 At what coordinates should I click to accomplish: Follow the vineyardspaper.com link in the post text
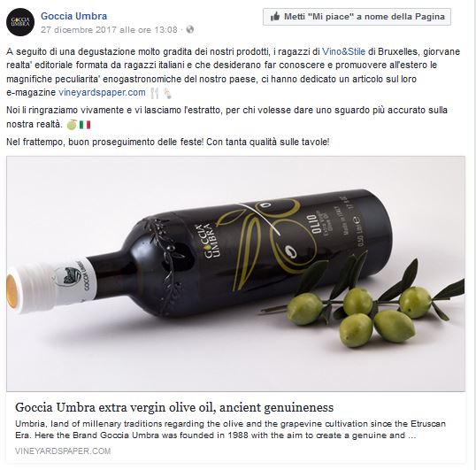point(102,92)
